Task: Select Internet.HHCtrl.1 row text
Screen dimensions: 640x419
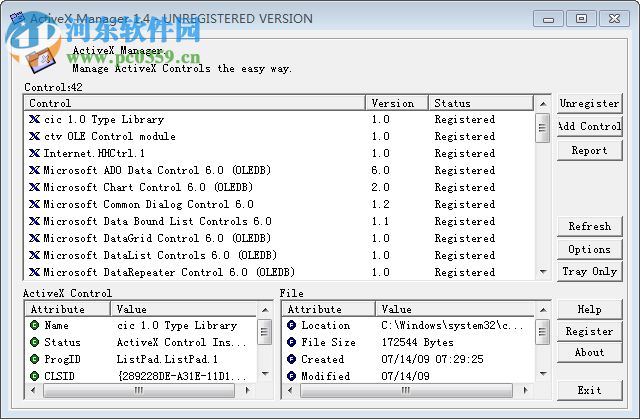Action: coord(94,153)
